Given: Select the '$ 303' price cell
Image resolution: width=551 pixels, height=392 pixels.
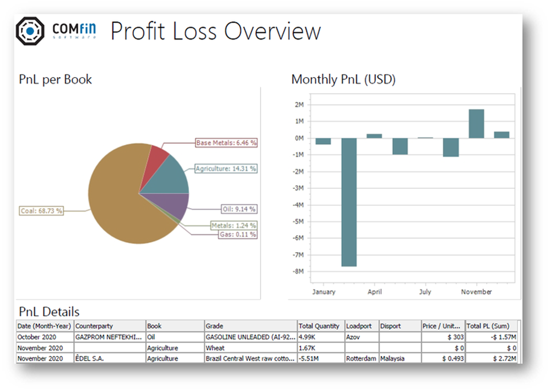Looking at the screenshot, I should click(x=443, y=337).
